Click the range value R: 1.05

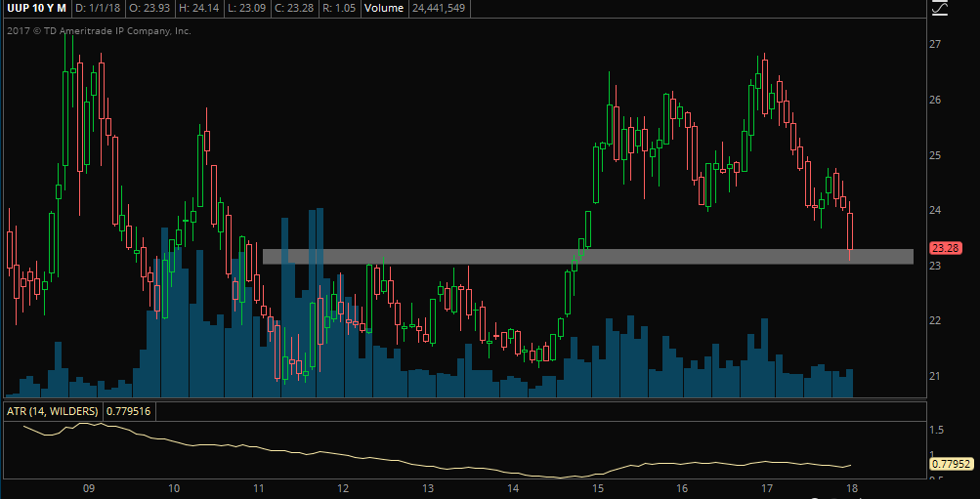click(x=339, y=8)
